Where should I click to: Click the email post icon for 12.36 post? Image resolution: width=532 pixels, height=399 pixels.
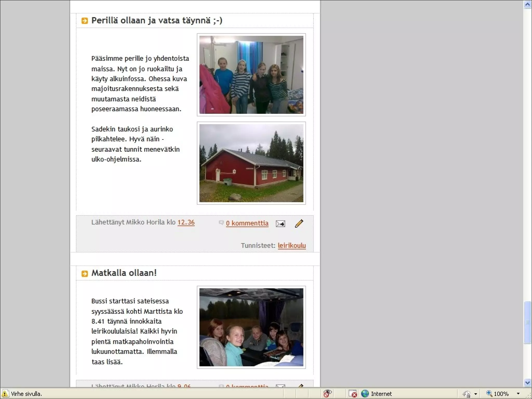coord(280,224)
